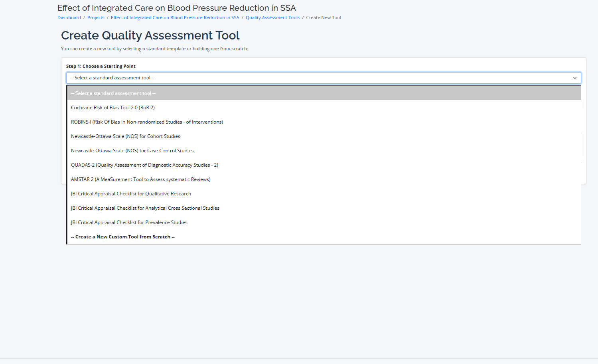Choose Cochrane Risk of Bias Tool 2.0

113,108
